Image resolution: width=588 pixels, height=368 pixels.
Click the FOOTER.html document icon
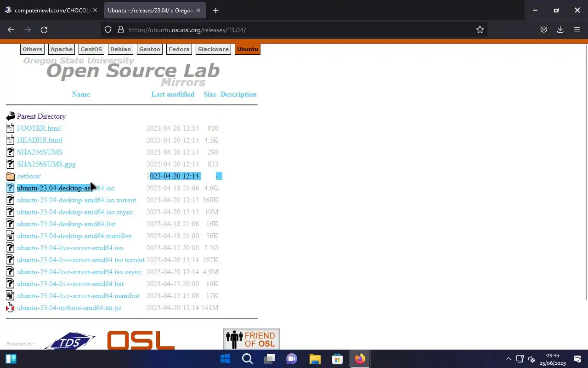[x=11, y=128]
